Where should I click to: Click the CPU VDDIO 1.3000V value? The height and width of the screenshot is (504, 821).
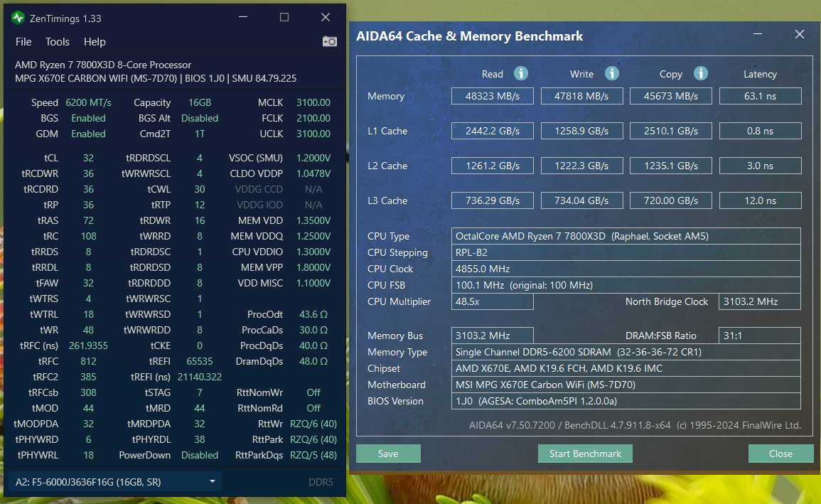point(313,252)
